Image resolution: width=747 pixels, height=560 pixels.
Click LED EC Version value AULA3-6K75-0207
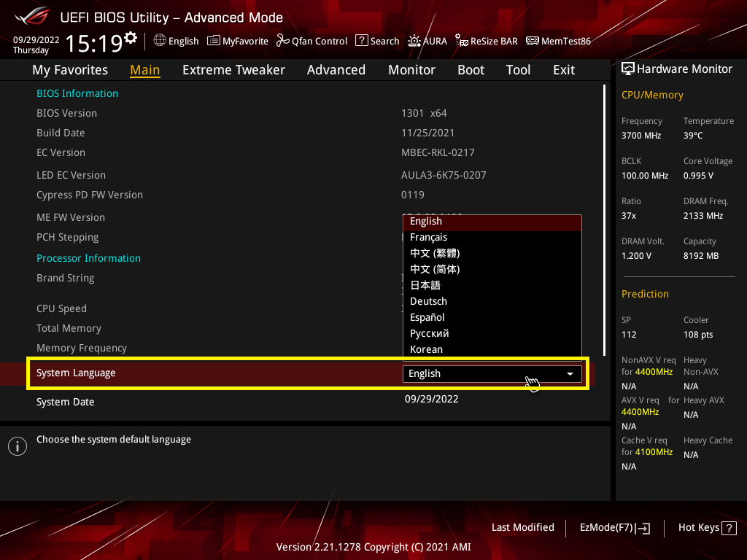pyautogui.click(x=444, y=175)
